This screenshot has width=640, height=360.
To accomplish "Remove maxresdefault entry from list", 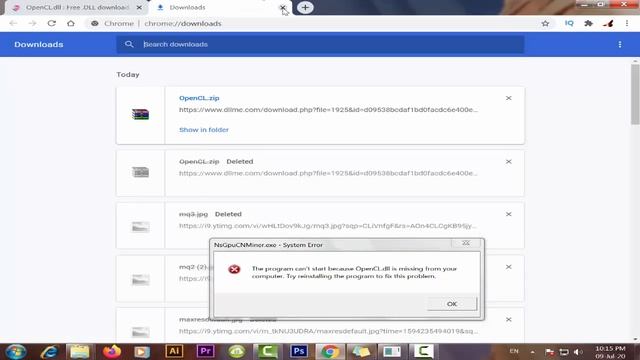I will tap(509, 320).
